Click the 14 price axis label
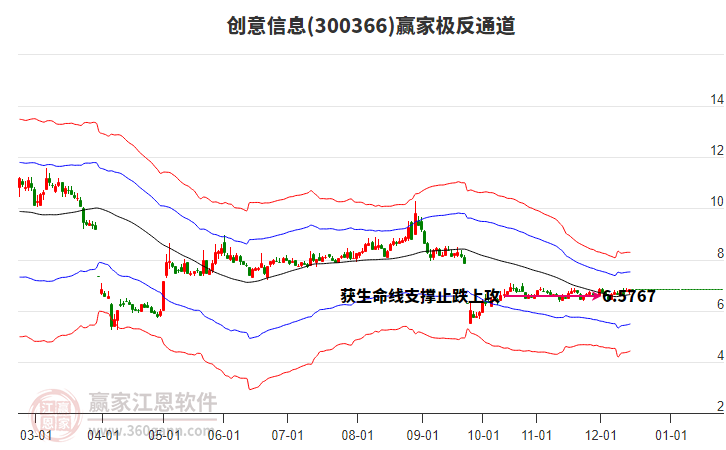The width and height of the screenshot is (726, 450). pyautogui.click(x=717, y=99)
